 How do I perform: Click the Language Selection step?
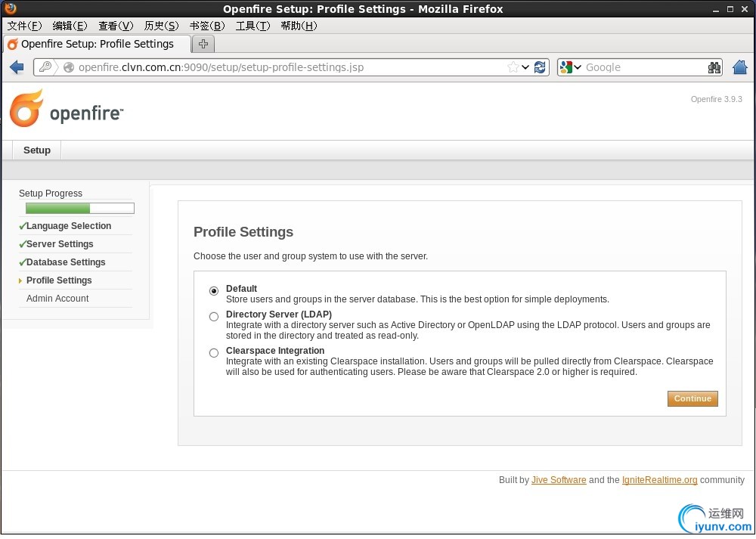point(69,225)
